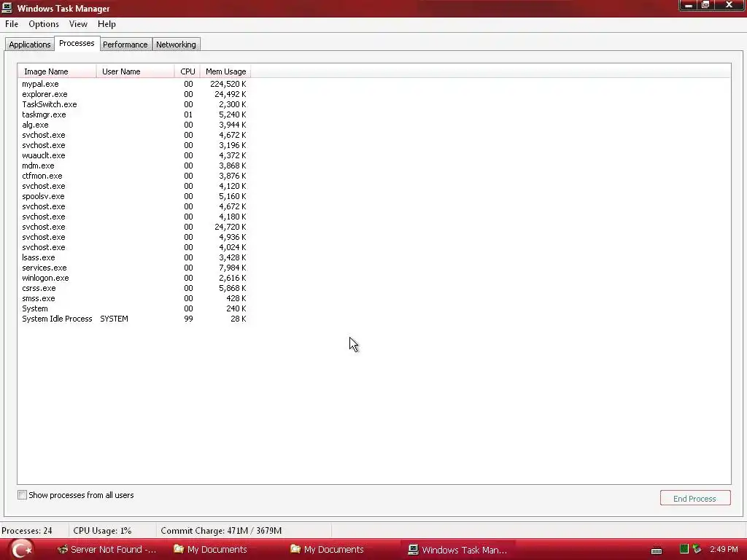Click the green CPU meter tray icon
This screenshot has height=560, width=747.
[684, 549]
